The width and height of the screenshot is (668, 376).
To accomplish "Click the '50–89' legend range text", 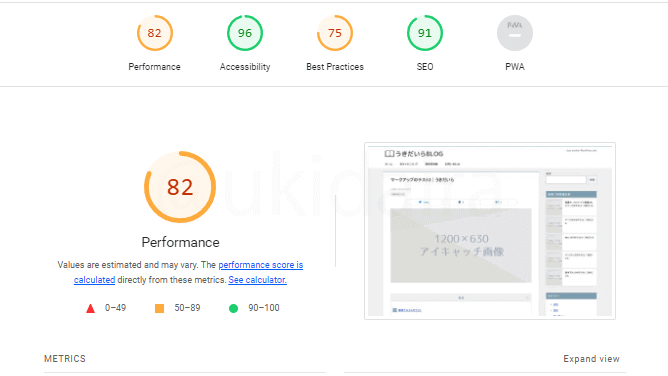I will click(x=187, y=308).
